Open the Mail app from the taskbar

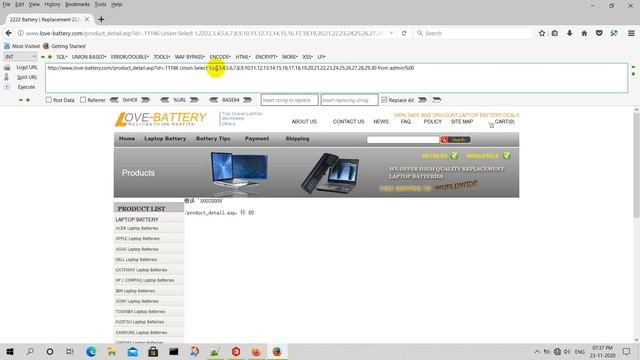tap(133, 351)
